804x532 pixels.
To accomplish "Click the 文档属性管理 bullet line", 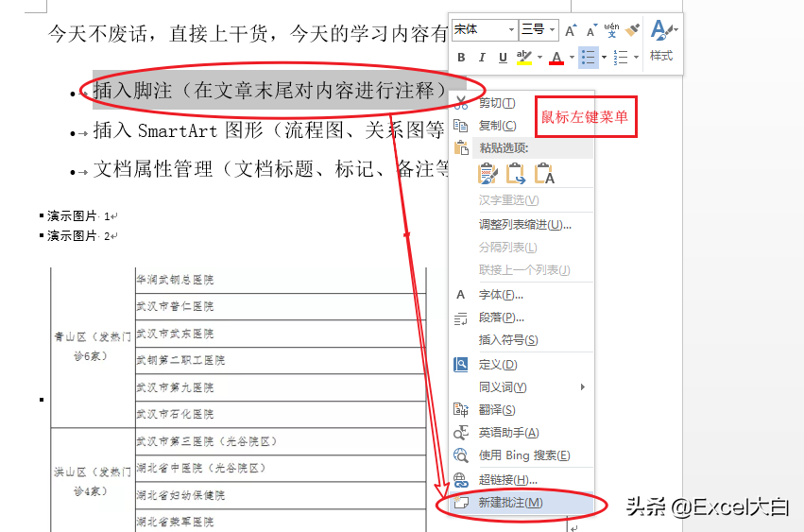I will (271, 169).
